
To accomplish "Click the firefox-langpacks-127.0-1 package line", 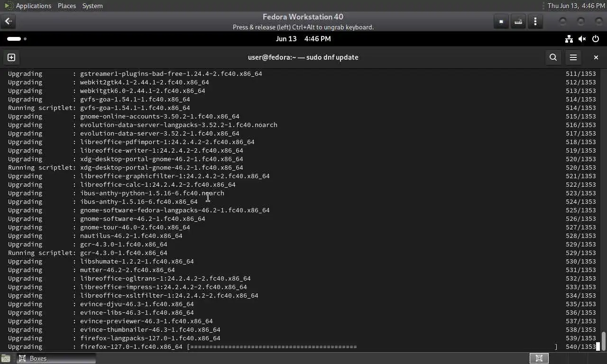I will 114,338.
